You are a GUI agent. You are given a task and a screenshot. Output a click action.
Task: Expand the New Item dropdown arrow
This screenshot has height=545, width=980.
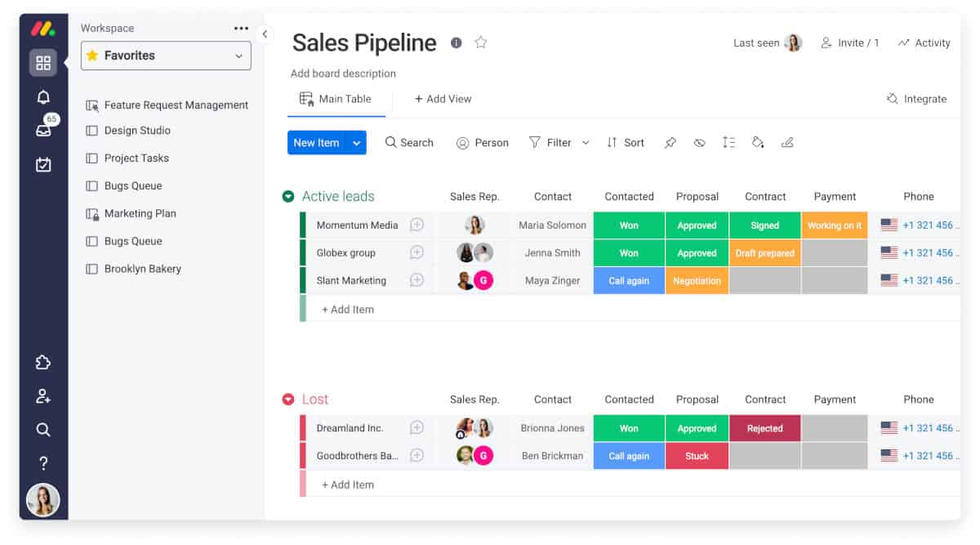click(x=356, y=143)
